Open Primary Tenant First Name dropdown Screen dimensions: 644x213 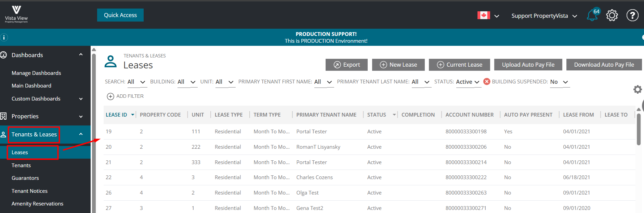coord(324,82)
